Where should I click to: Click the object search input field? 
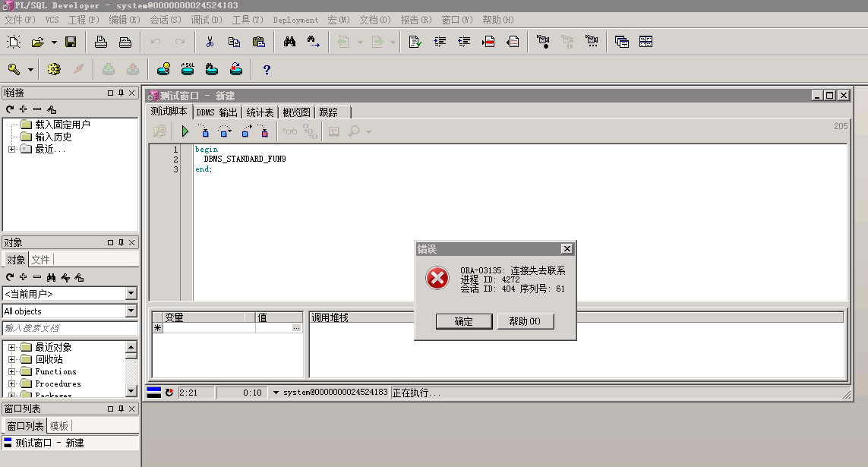[68, 328]
